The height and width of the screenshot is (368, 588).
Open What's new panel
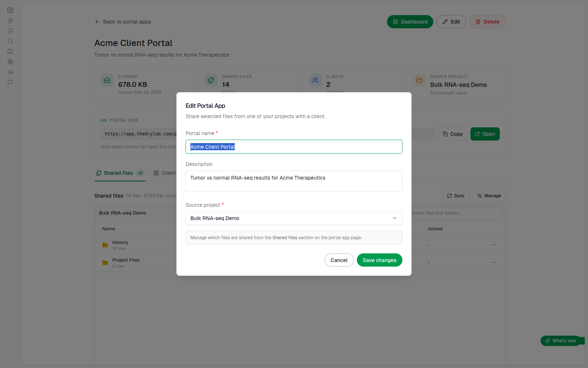pyautogui.click(x=561, y=341)
